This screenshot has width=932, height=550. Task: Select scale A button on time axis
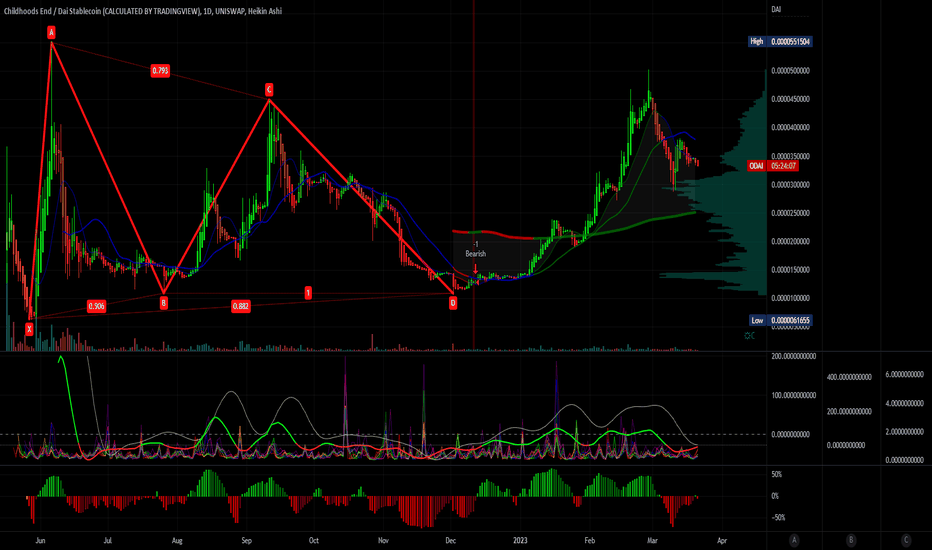pyautogui.click(x=794, y=540)
